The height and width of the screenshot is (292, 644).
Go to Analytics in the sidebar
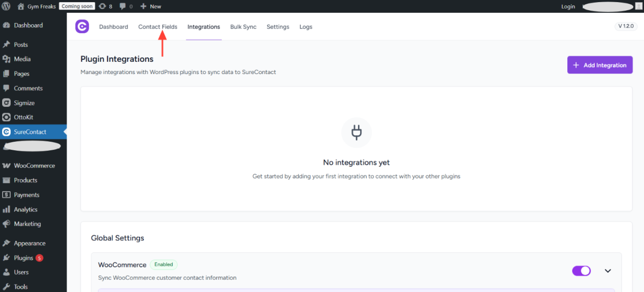[x=25, y=210]
